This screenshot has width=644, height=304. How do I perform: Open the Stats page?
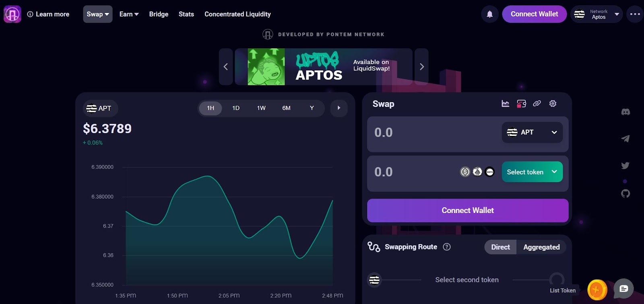point(186,14)
